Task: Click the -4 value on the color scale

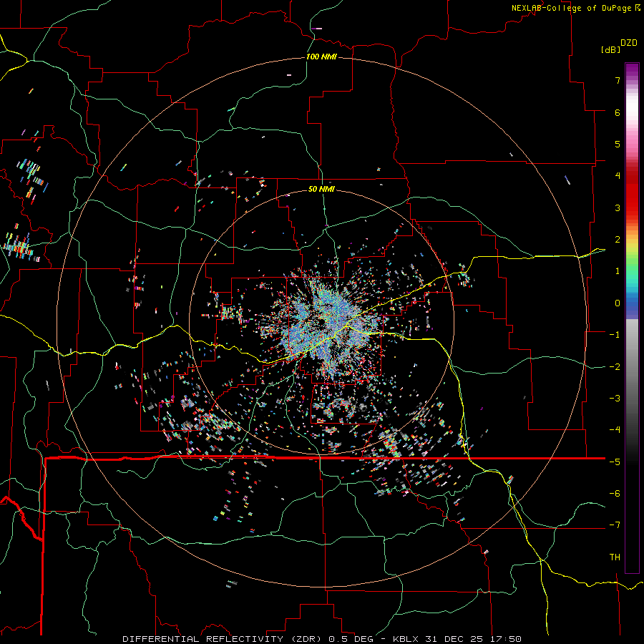Action: click(x=615, y=430)
